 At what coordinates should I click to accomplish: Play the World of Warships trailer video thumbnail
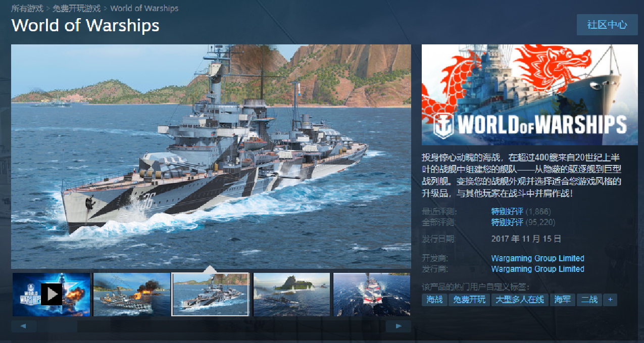[x=51, y=295]
